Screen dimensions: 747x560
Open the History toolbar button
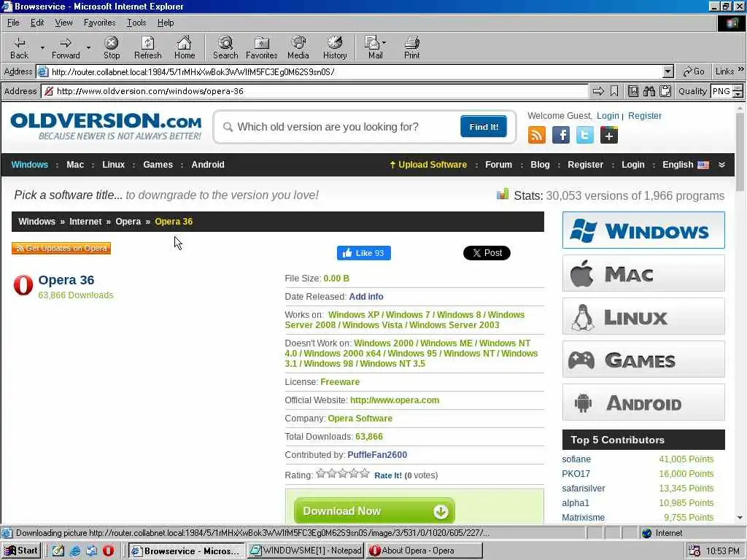tap(335, 47)
